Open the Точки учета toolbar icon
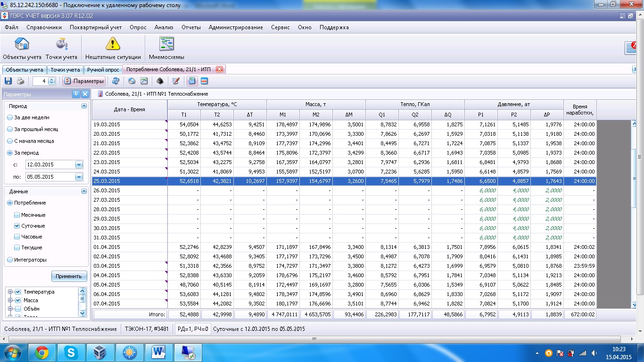This screenshot has width=644, height=362. point(61,49)
